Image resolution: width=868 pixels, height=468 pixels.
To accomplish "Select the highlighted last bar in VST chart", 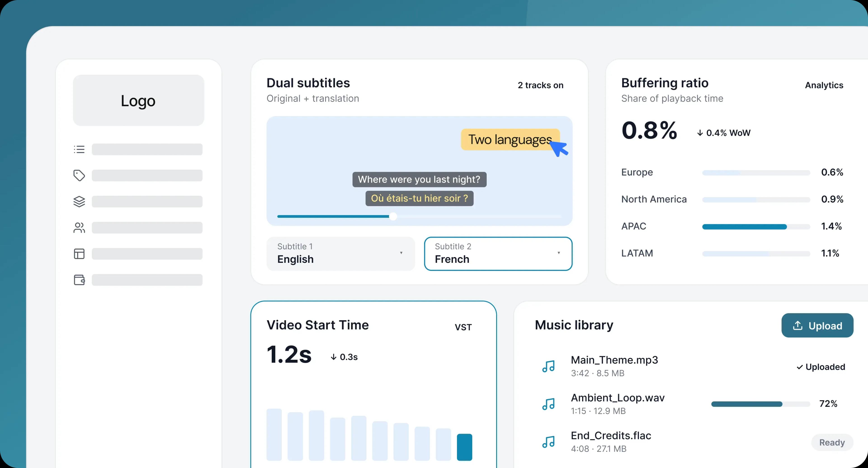I will click(464, 447).
